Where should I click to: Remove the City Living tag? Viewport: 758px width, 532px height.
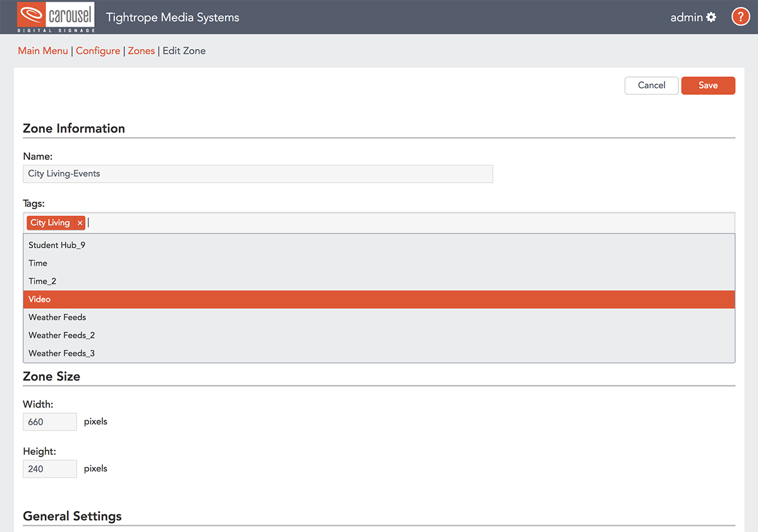click(80, 223)
